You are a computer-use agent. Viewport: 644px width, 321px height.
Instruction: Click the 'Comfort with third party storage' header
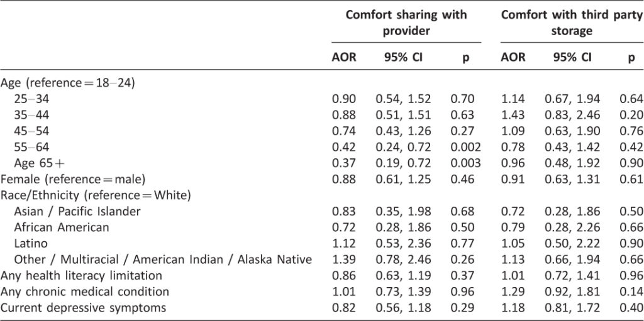pyautogui.click(x=572, y=23)
